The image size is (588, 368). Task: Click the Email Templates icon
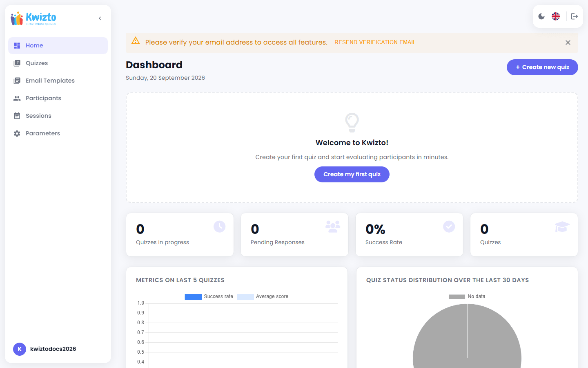click(17, 81)
